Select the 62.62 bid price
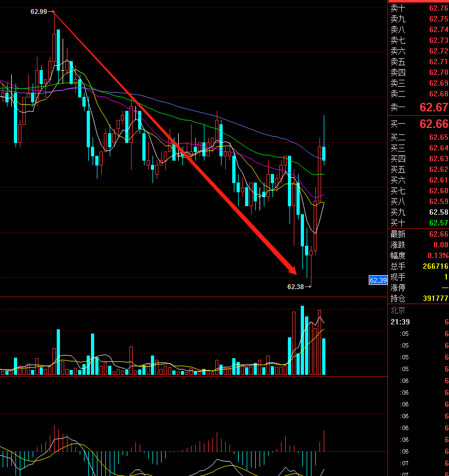This screenshot has height=476, width=449. point(439,169)
